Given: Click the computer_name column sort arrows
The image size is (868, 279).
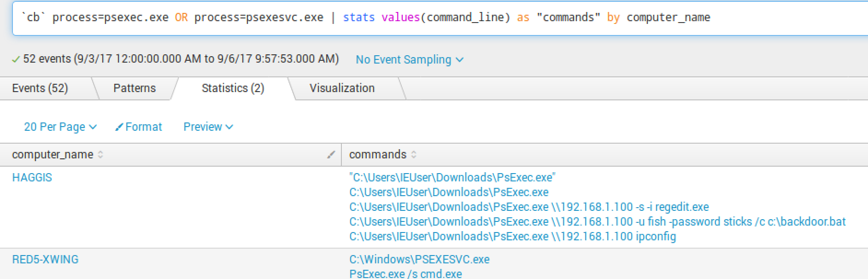Looking at the screenshot, I should click(100, 155).
